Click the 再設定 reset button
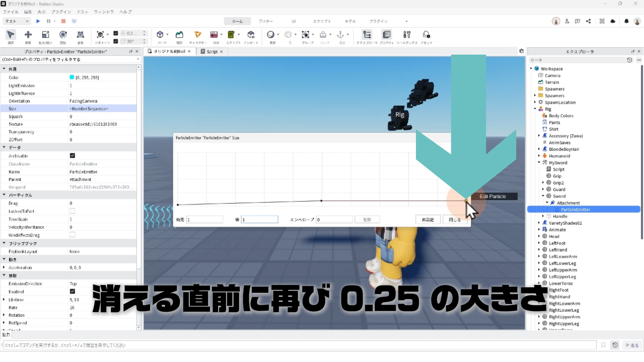 pos(428,220)
